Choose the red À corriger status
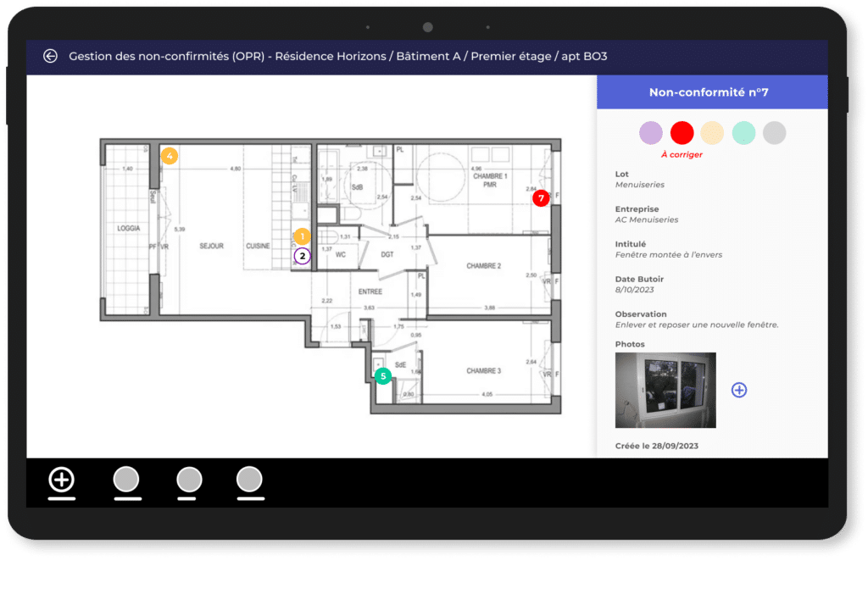The width and height of the screenshot is (868, 616). tap(682, 133)
